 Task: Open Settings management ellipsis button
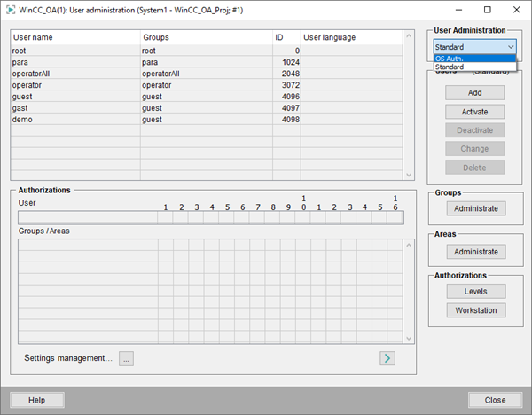126,359
